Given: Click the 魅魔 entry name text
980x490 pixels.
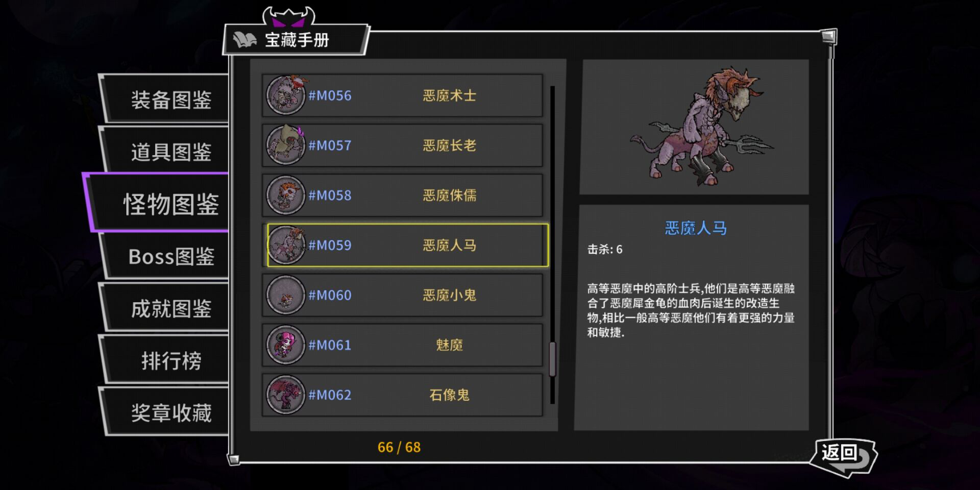Looking at the screenshot, I should pyautogui.click(x=449, y=345).
